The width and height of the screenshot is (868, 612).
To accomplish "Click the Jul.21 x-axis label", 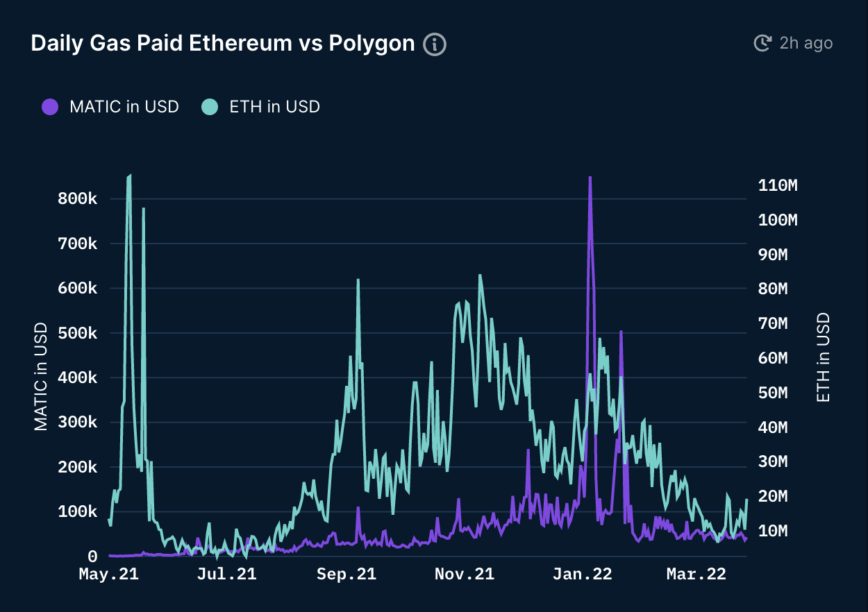I will [227, 574].
